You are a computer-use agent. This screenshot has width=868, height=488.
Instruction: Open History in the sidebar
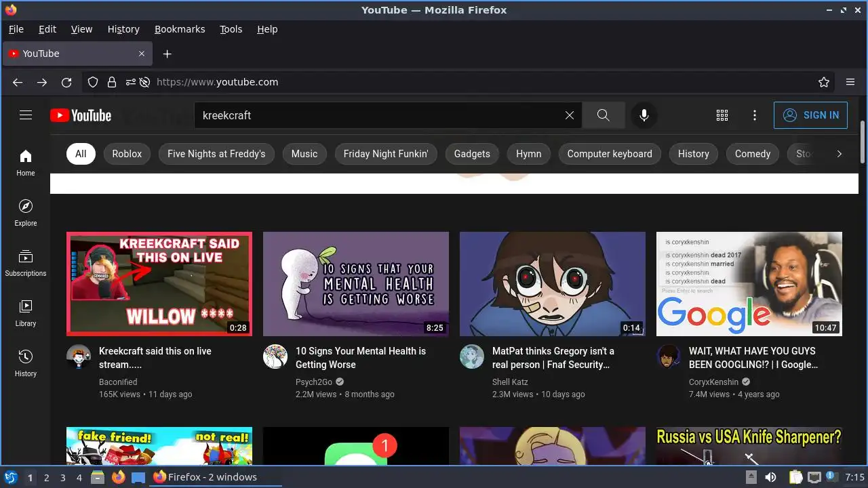[x=26, y=363]
